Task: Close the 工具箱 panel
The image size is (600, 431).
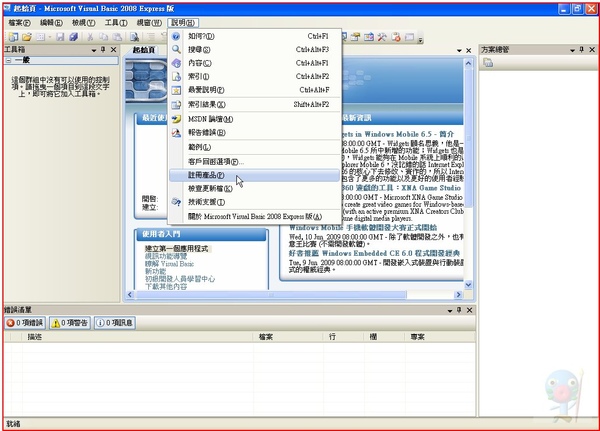Action: tap(114, 49)
